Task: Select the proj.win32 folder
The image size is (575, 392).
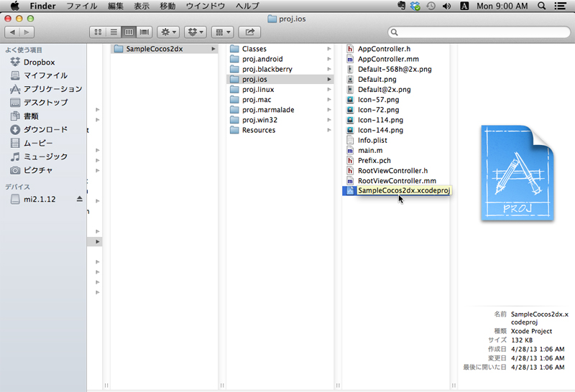Action: pos(280,120)
